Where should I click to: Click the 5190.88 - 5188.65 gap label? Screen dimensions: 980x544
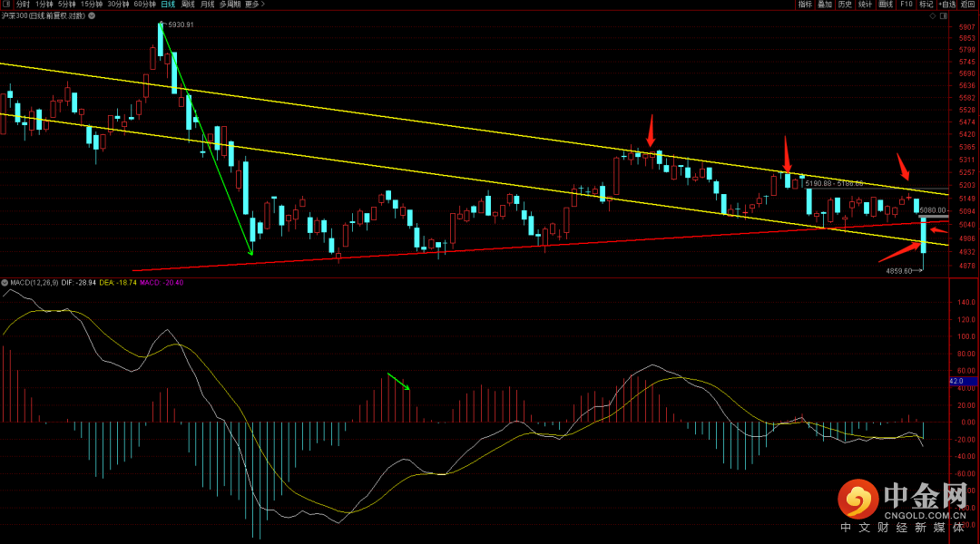click(x=835, y=184)
